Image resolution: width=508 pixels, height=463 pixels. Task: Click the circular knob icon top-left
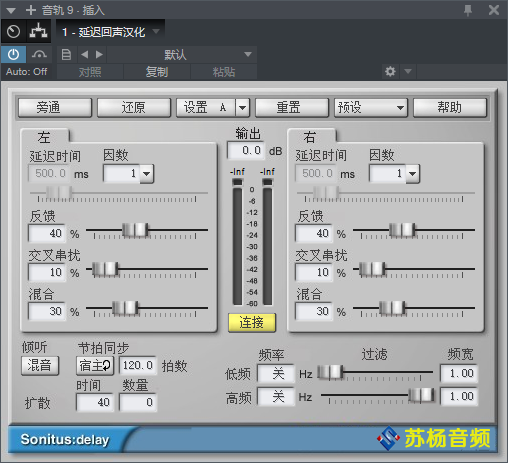(13, 32)
